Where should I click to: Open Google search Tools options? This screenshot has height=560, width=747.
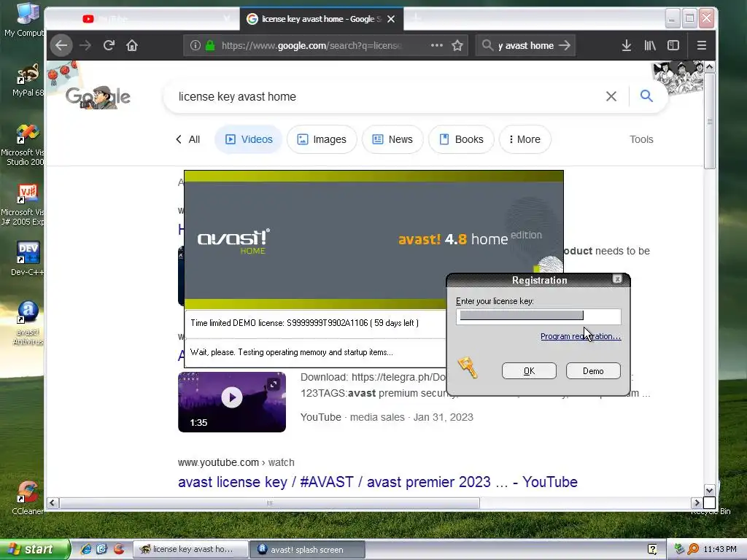click(641, 139)
